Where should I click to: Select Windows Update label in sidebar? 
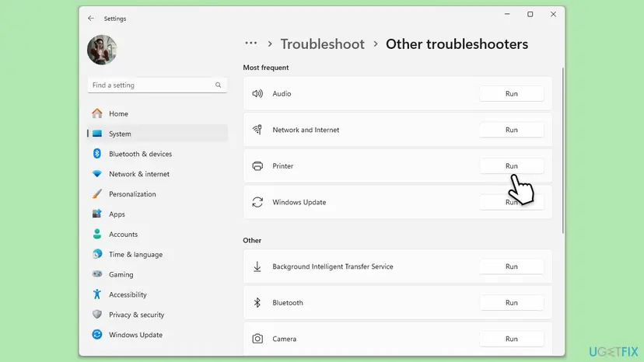coord(135,335)
